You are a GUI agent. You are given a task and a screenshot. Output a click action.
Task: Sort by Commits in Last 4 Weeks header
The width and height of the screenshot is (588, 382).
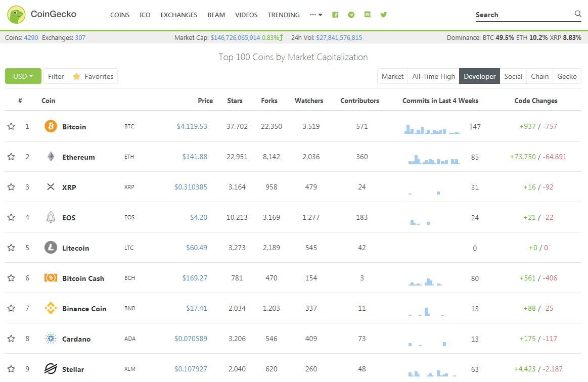(440, 101)
